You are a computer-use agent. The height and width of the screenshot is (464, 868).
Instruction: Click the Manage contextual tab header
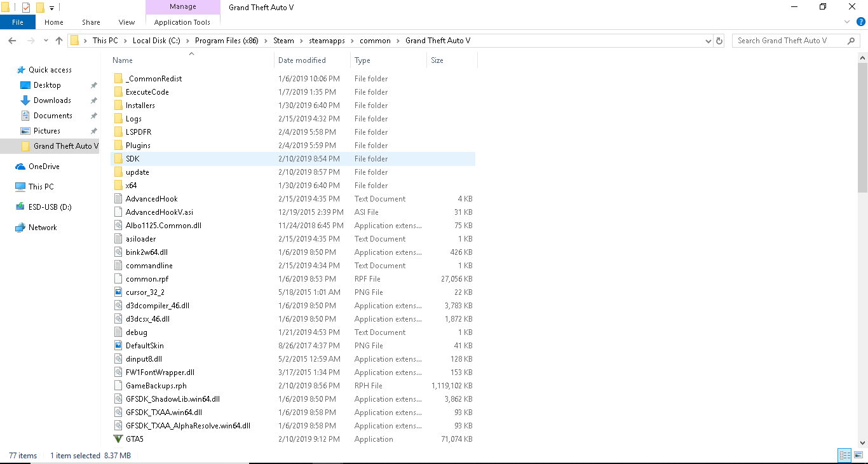pos(182,7)
